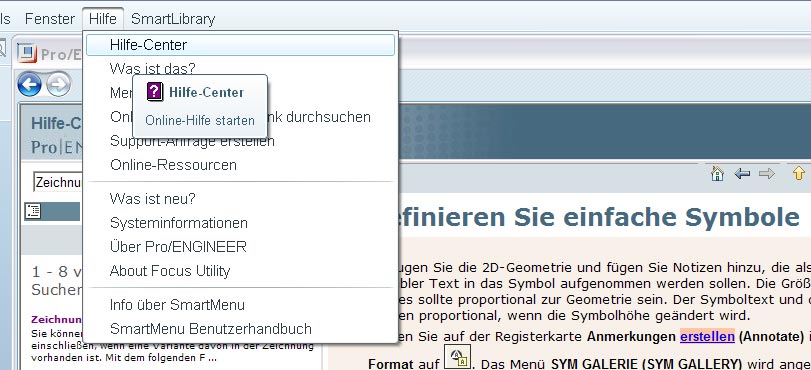Choose About Focus Utility entry
The width and height of the screenshot is (811, 370).
pos(241,271)
